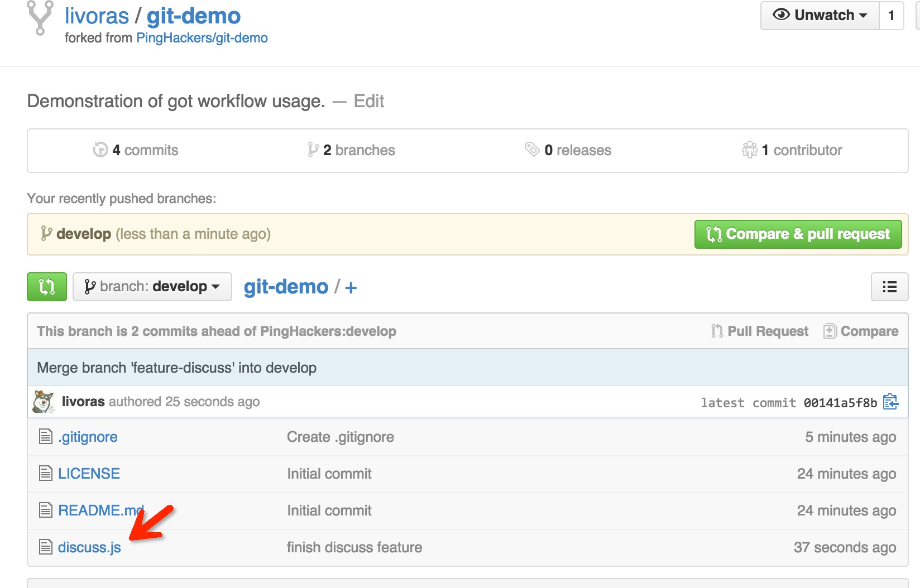Viewport: 920px width, 588px height.
Task: Open the Unwatch dropdown button
Action: pyautogui.click(x=820, y=15)
